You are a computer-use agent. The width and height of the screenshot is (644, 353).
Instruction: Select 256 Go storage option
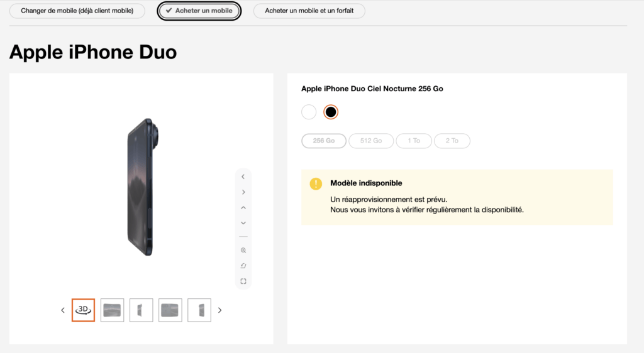324,141
